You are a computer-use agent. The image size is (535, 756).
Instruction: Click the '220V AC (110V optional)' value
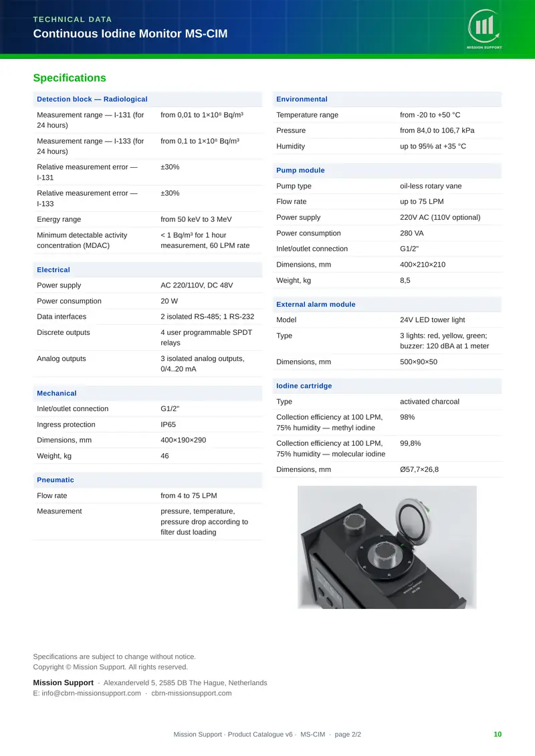click(440, 217)
